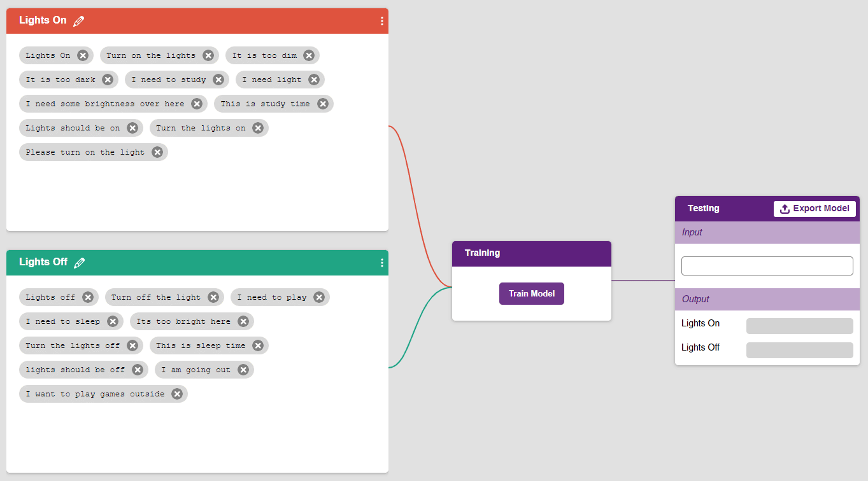868x481 pixels.
Task: Remove the "Turn off the light" sample
Action: click(x=213, y=297)
